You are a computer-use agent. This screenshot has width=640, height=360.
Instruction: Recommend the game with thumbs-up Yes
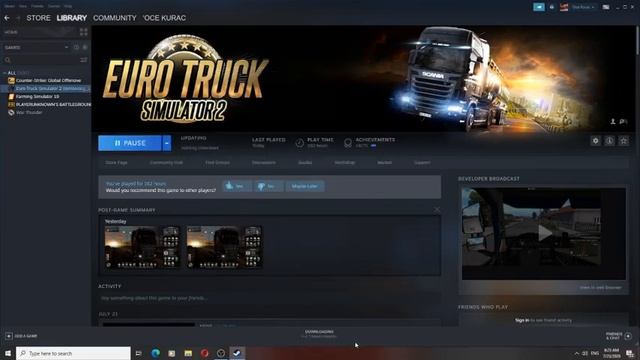tap(237, 186)
